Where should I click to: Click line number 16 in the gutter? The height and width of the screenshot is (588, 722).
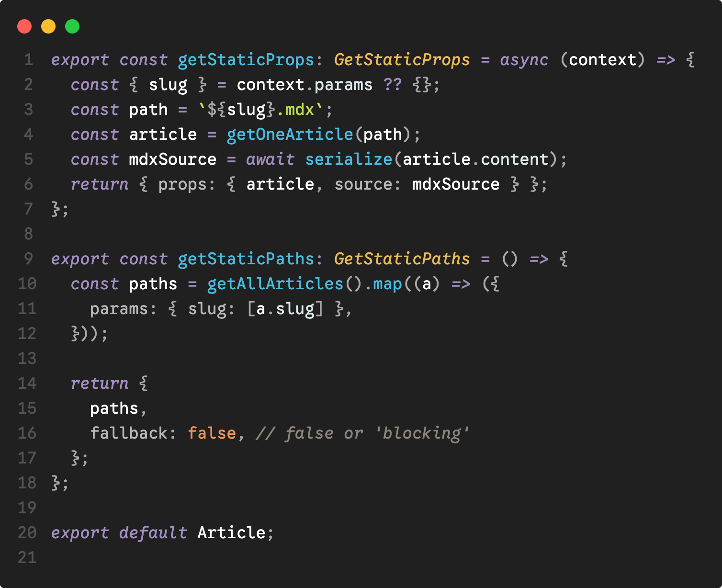point(27,433)
